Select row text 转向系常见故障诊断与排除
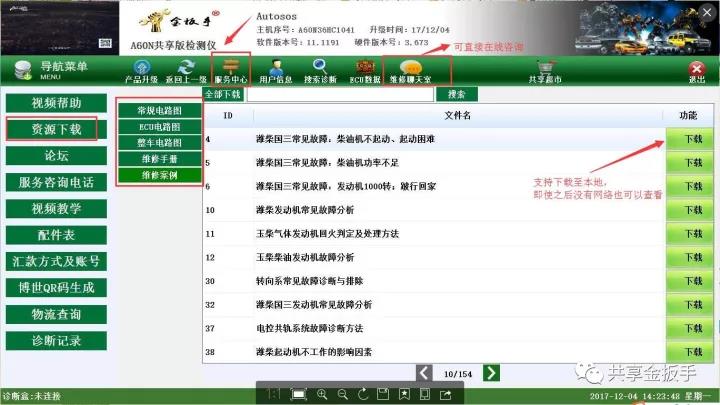This screenshot has width=720, height=405. (x=309, y=281)
